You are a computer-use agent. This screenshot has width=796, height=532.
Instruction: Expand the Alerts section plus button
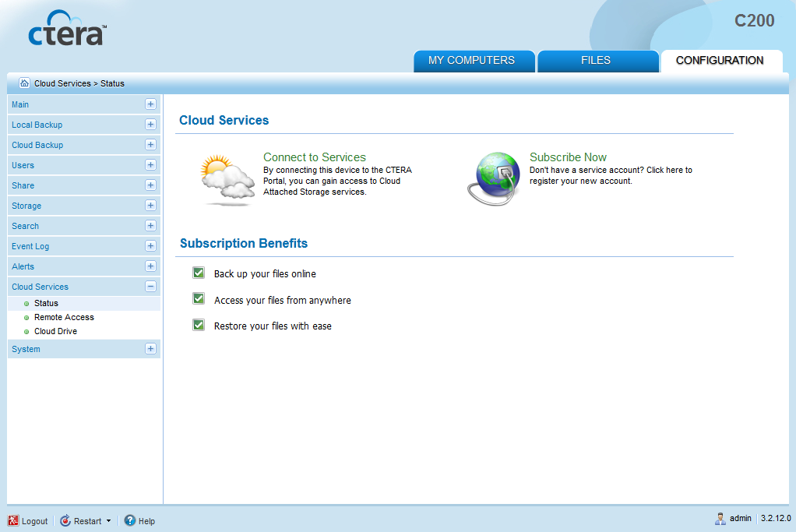[150, 266]
